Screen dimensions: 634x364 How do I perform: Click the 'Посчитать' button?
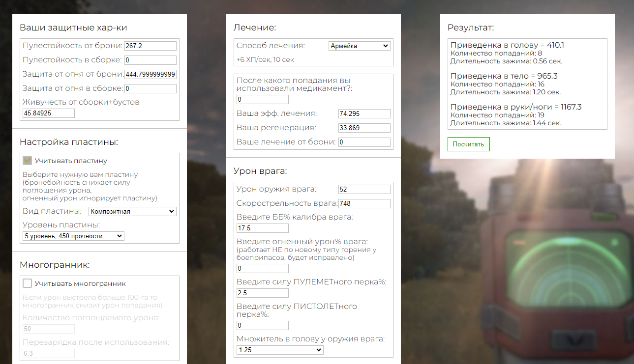(468, 144)
